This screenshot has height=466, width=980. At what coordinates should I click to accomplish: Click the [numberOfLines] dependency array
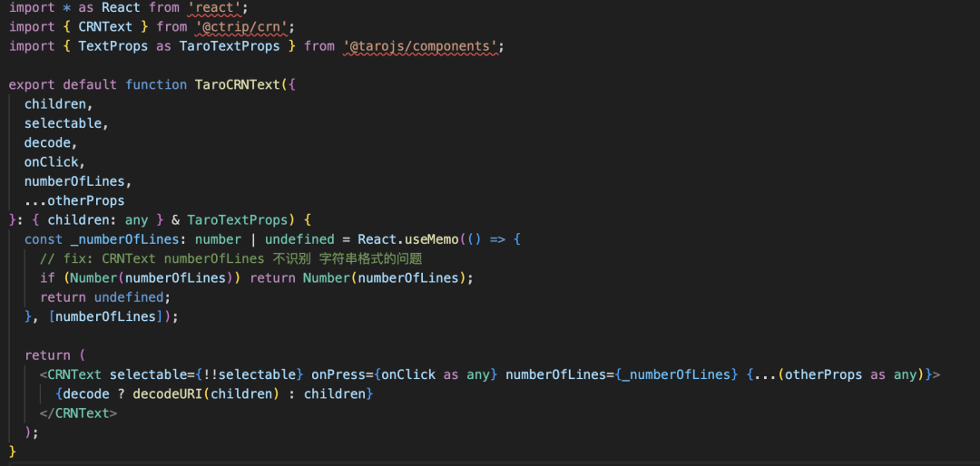coord(105,316)
